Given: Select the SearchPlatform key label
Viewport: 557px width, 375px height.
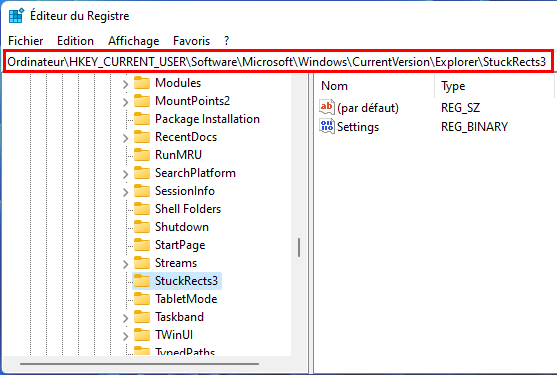Looking at the screenshot, I should tap(195, 173).
